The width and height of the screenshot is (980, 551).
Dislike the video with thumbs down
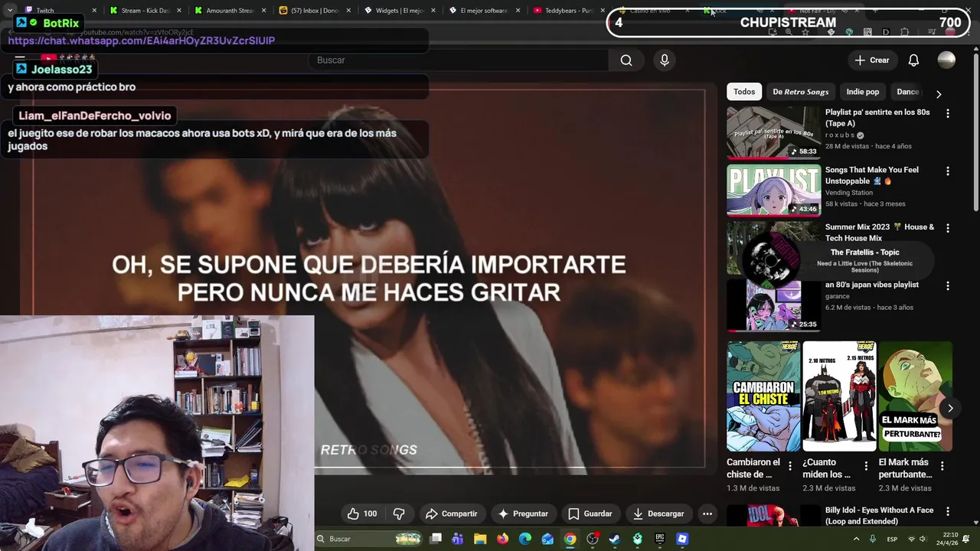click(399, 514)
